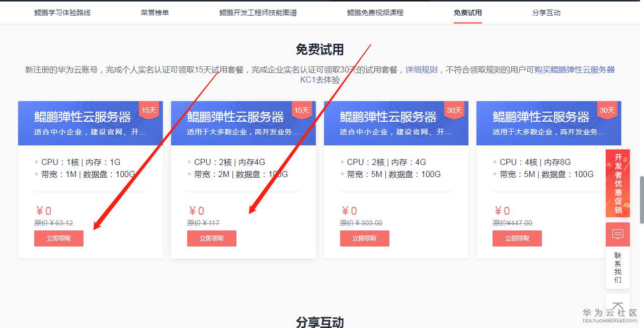The width and height of the screenshot is (644, 328).
Task: Open the 联系我们 chat message icon
Action: click(618, 234)
